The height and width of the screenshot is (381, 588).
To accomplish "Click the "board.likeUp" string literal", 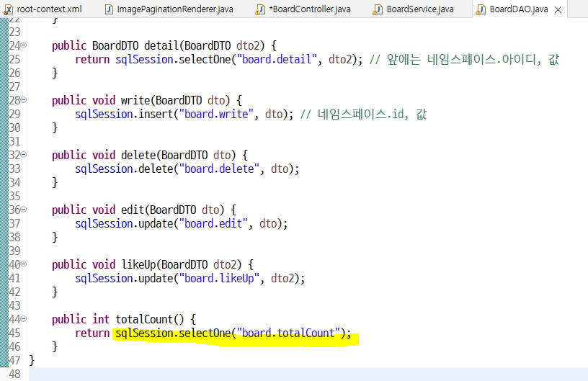I will [219, 278].
